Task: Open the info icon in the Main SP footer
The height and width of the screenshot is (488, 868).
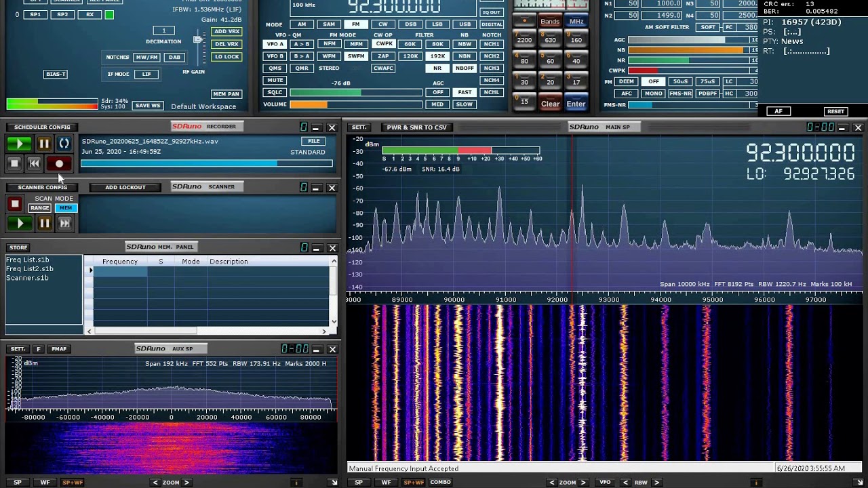Action: [756, 483]
